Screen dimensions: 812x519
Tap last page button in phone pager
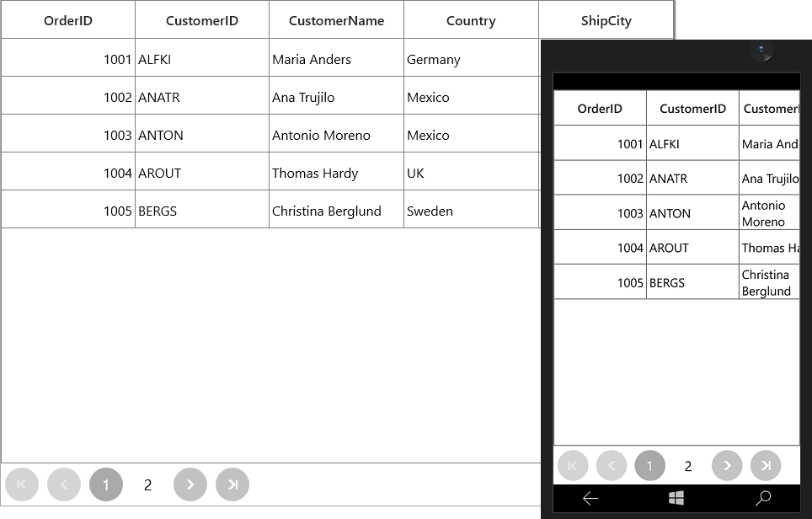pos(766,466)
